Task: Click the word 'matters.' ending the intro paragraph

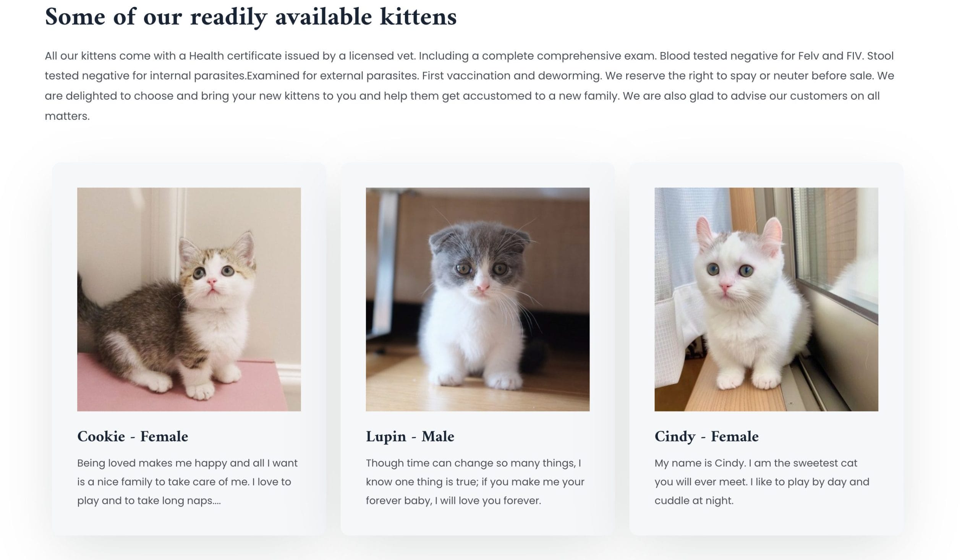Action: point(67,116)
